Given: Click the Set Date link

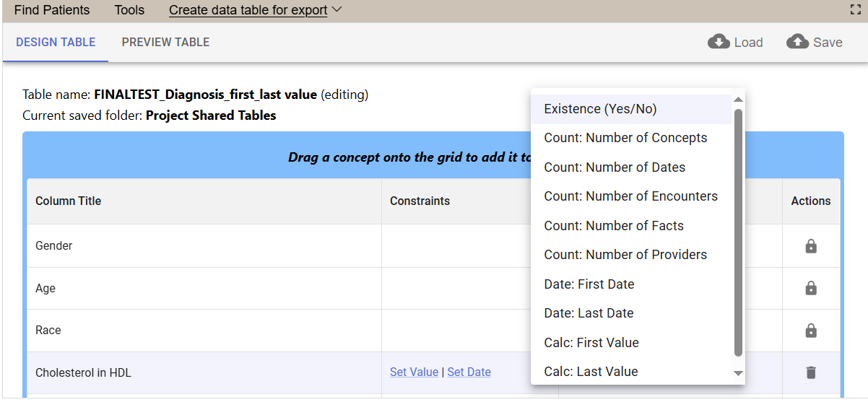Looking at the screenshot, I should coord(469,372).
